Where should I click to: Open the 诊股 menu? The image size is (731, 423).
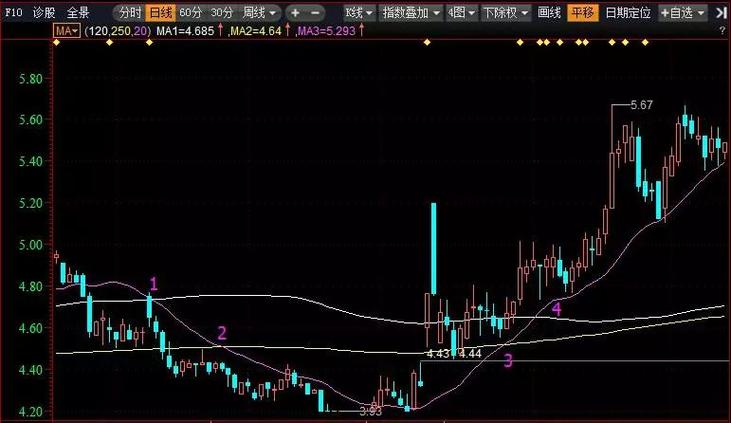click(x=43, y=13)
